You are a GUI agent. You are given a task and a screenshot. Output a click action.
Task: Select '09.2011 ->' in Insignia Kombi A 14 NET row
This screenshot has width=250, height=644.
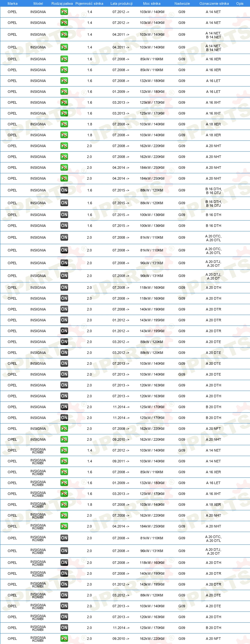point(121,461)
